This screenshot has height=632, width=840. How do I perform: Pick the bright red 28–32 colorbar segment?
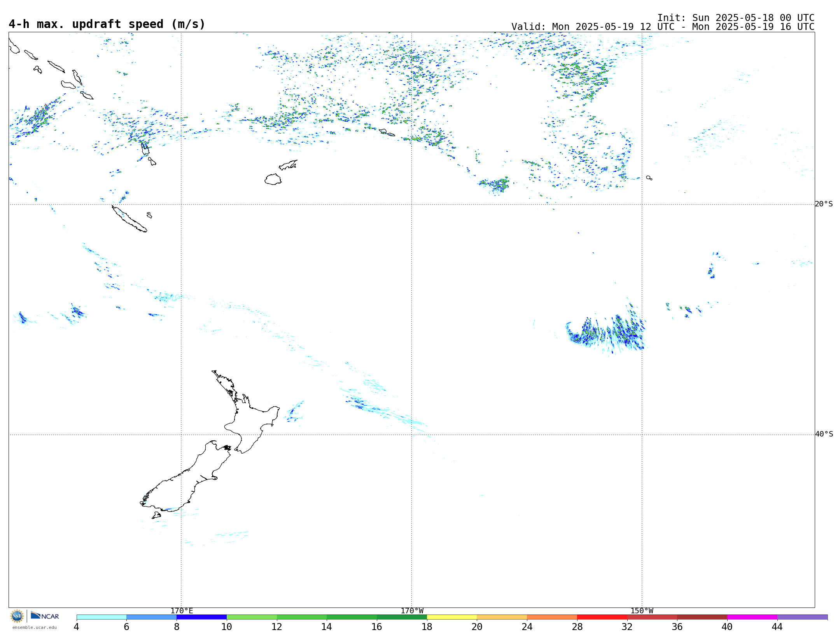pos(602,617)
